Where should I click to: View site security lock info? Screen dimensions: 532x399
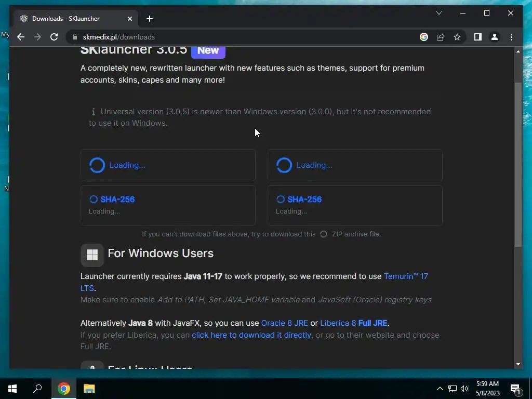[x=75, y=37]
